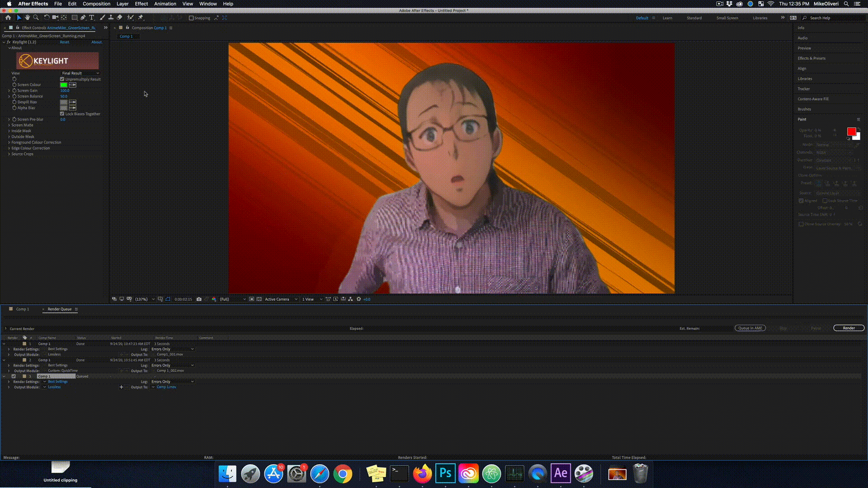Click the snapshot camera icon in viewer

coord(199,299)
